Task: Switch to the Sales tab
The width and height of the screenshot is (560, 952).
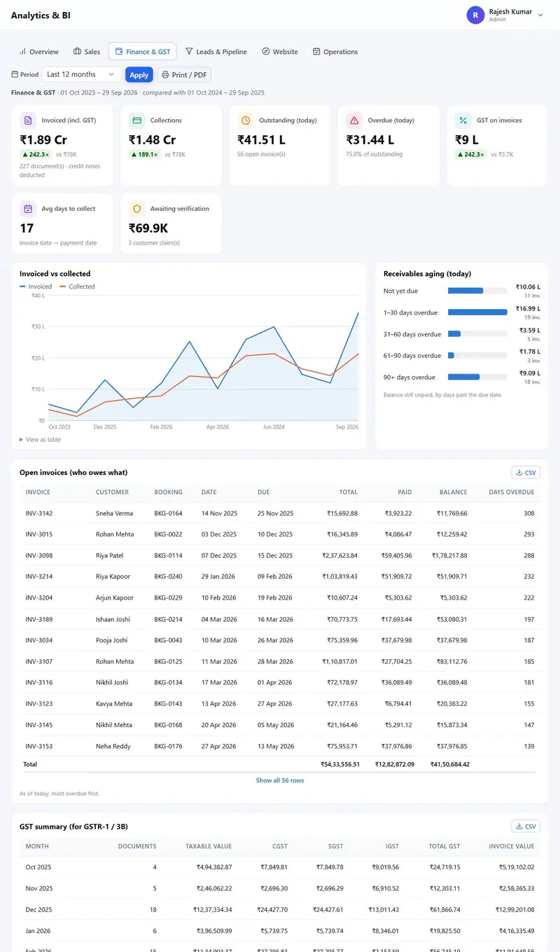Action: tap(87, 52)
